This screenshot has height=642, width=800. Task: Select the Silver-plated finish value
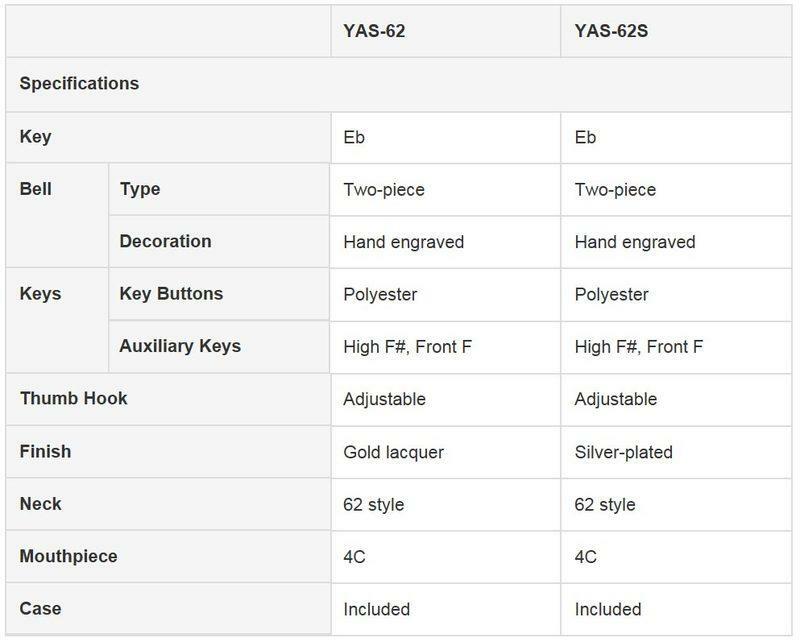(623, 452)
